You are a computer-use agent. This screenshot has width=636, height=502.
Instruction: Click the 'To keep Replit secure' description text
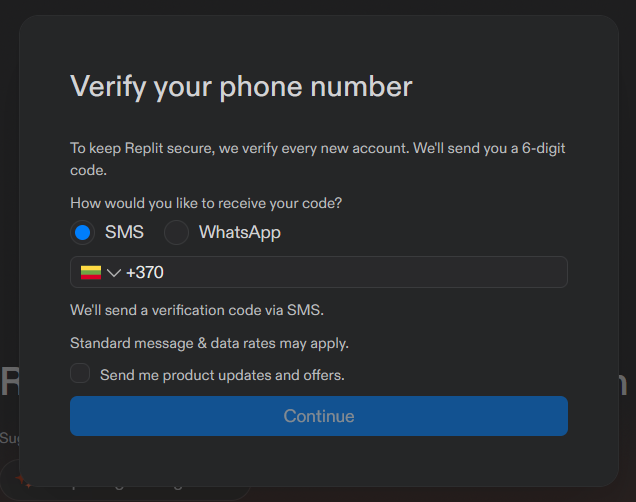click(318, 159)
